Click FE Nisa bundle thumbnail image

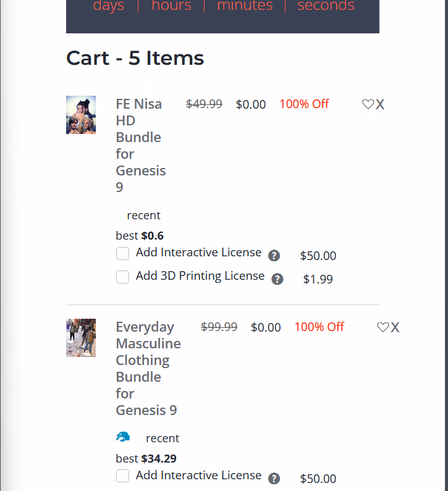click(x=81, y=115)
